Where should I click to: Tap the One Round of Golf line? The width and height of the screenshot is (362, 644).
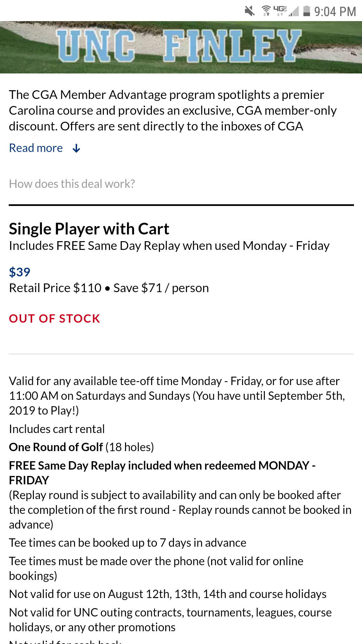[81, 447]
